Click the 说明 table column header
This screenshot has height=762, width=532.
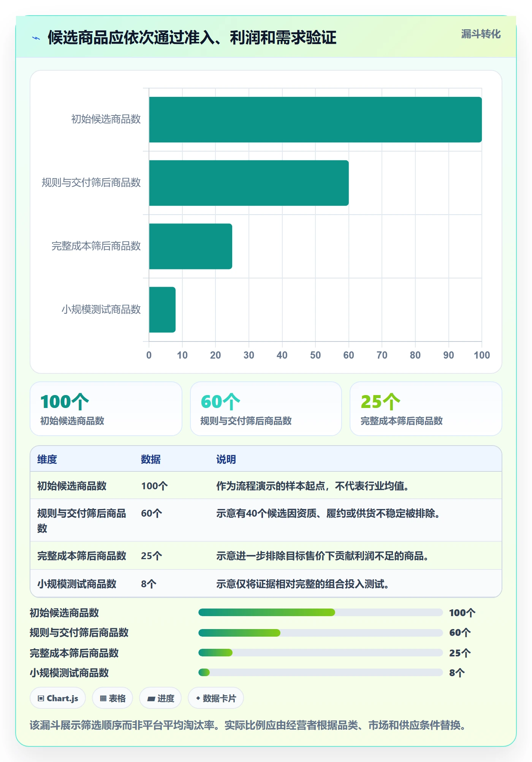coord(226,459)
